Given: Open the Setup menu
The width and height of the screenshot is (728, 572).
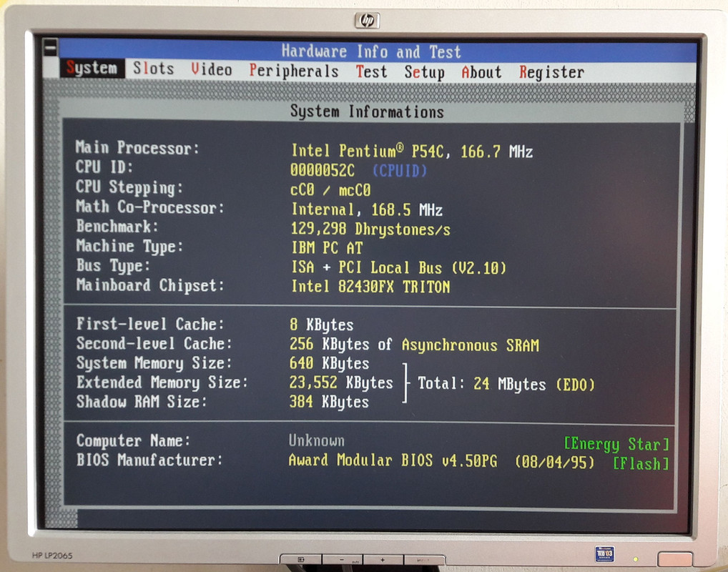Looking at the screenshot, I should [x=424, y=72].
